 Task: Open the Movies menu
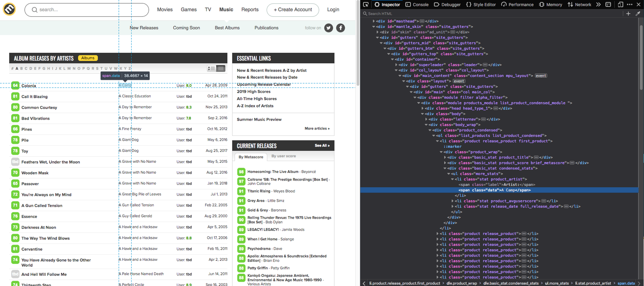pos(165,10)
